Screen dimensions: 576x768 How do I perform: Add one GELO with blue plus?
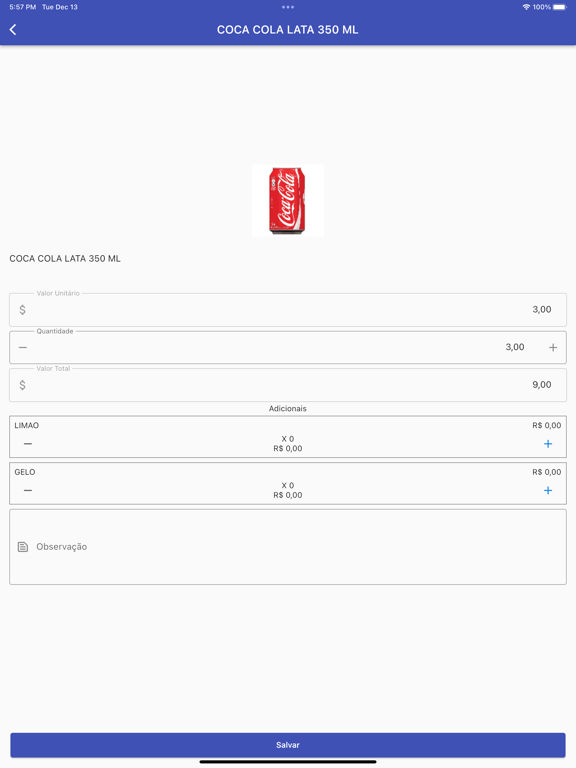pyautogui.click(x=548, y=490)
